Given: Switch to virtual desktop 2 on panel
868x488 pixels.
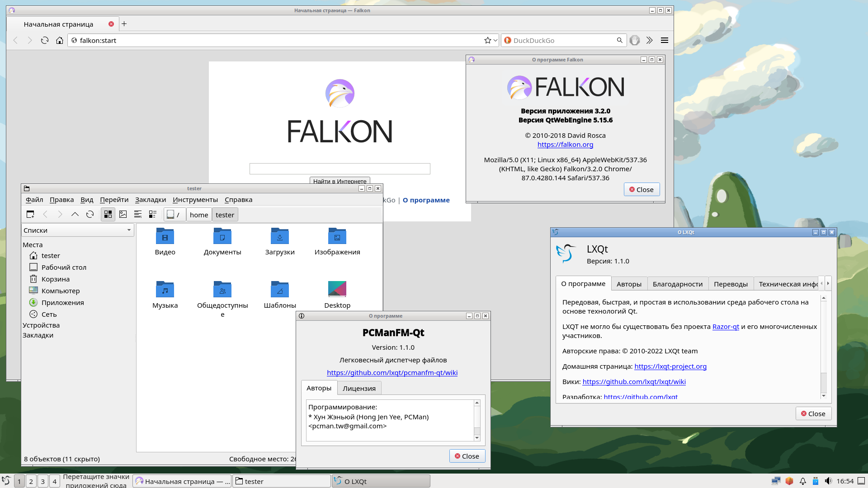Looking at the screenshot, I should click(31, 481).
